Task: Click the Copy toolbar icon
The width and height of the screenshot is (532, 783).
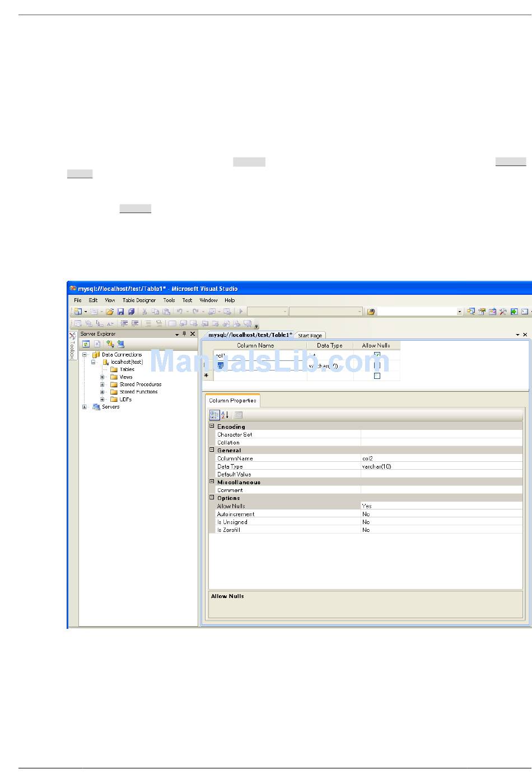Action: [155, 312]
